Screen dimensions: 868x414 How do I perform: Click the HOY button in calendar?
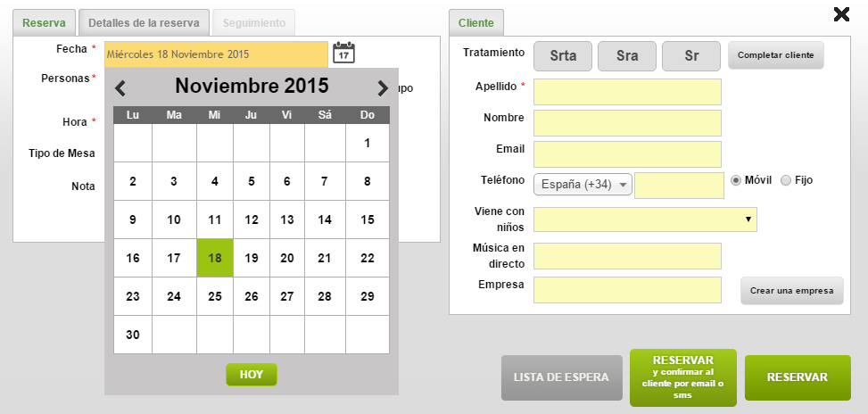pyautogui.click(x=252, y=375)
